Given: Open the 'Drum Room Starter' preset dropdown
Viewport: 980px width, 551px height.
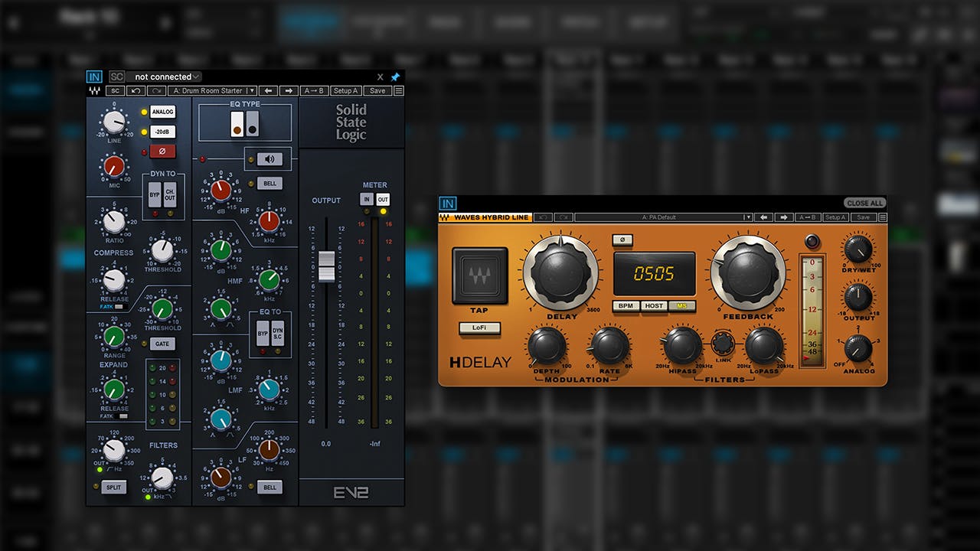Looking at the screenshot, I should coord(213,90).
